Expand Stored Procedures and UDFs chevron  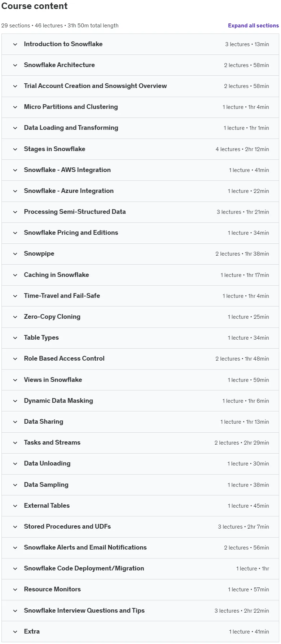click(15, 527)
